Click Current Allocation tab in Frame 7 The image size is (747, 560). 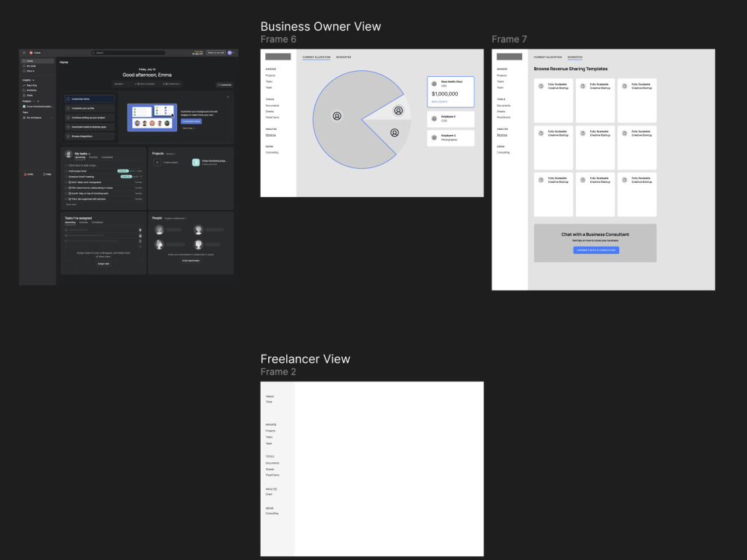pyautogui.click(x=548, y=57)
